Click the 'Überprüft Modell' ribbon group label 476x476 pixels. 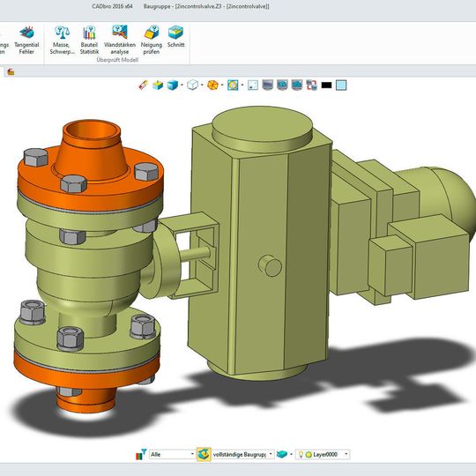click(117, 60)
